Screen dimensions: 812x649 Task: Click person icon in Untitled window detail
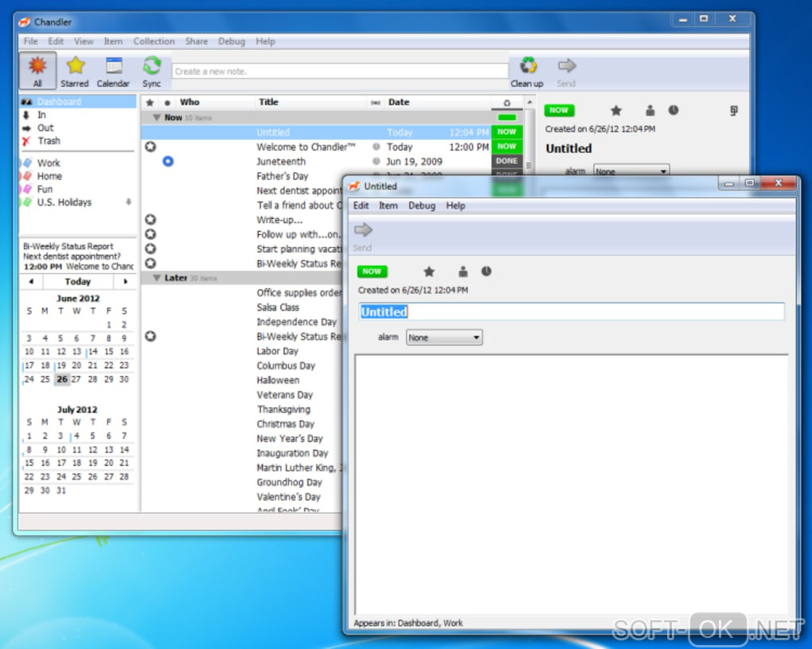(x=463, y=272)
